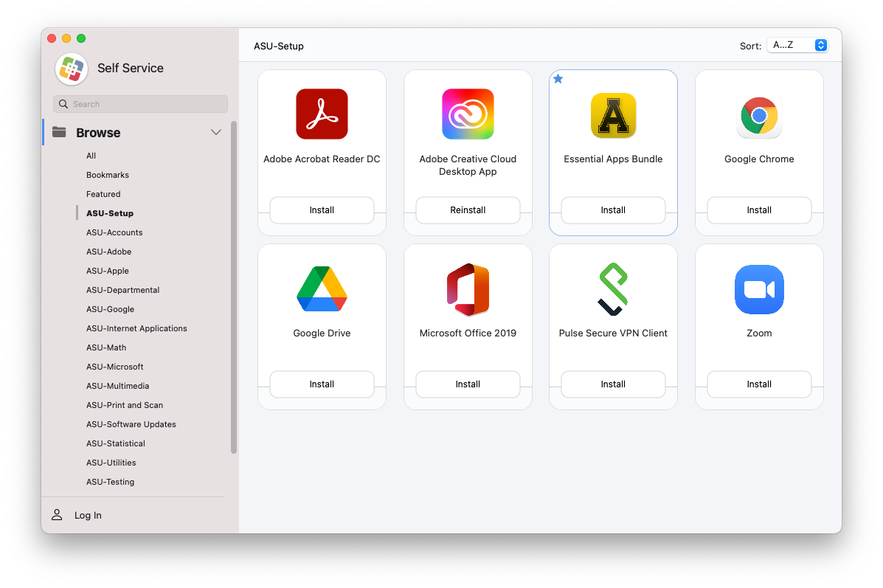Image resolution: width=883 pixels, height=588 pixels.
Task: Reinstall Adobe Creative Cloud Desktop App
Action: [x=468, y=210]
